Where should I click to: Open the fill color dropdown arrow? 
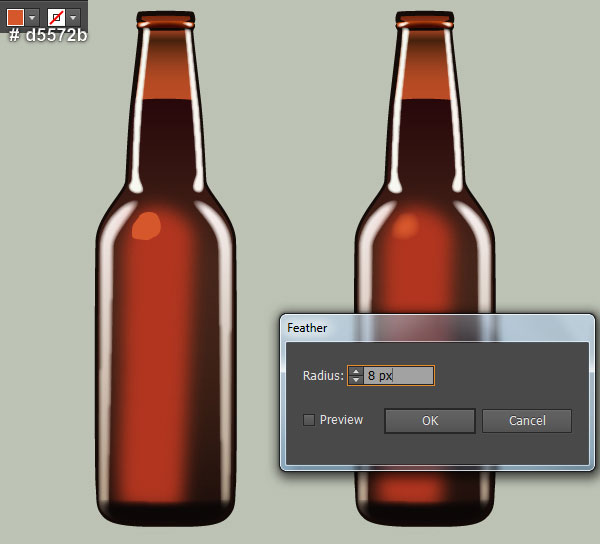coord(32,17)
